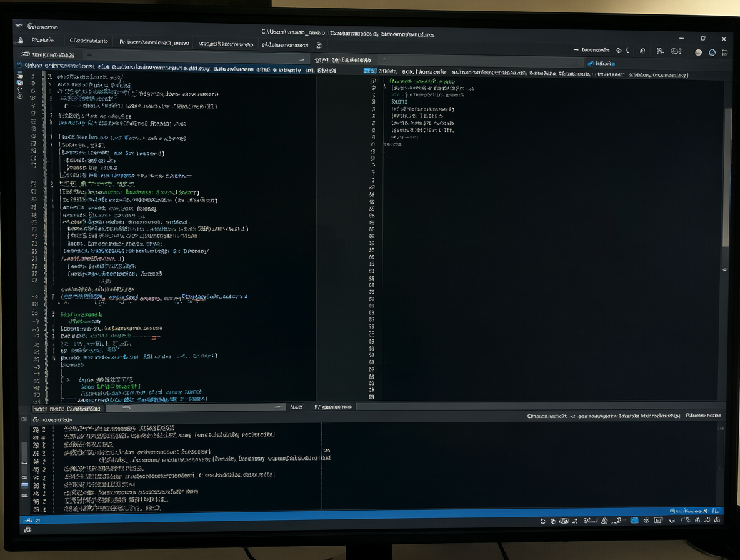
Task: Click the rightmost link in the bottom panel header
Action: tap(703, 416)
